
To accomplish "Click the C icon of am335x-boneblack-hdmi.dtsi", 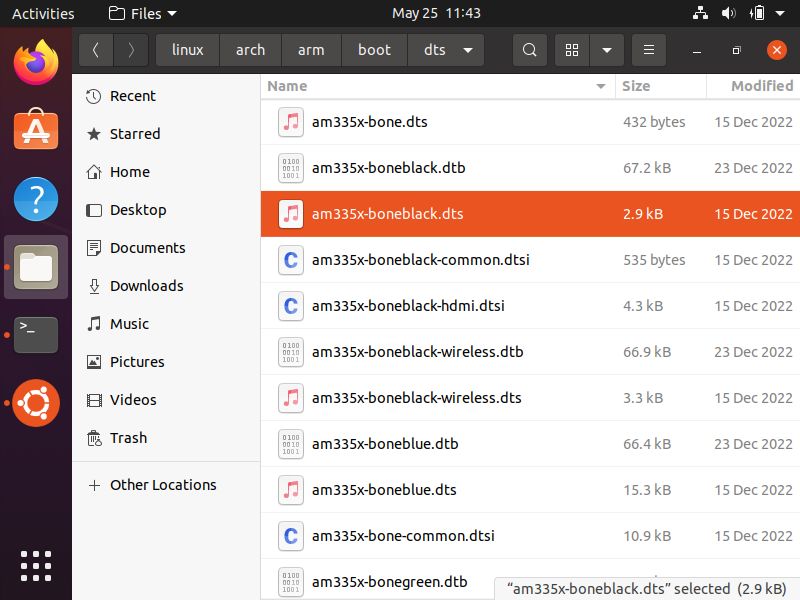I will 291,306.
